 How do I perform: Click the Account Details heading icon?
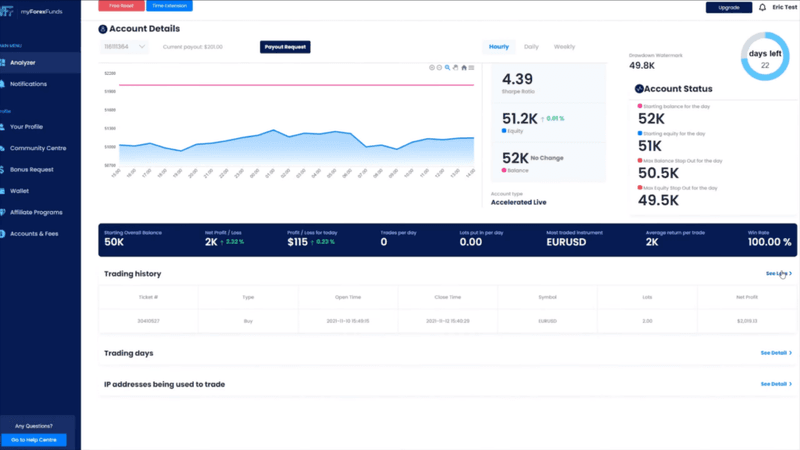103,29
